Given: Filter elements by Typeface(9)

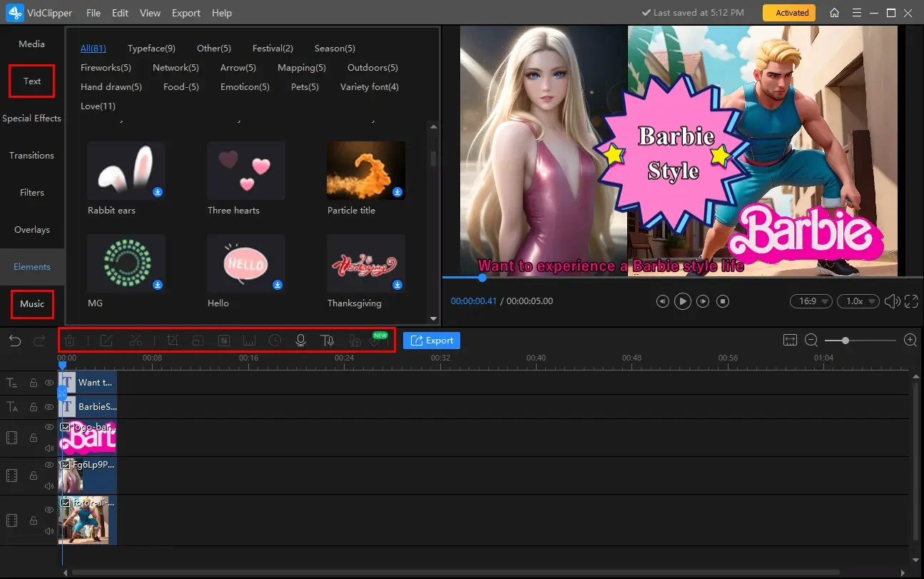Looking at the screenshot, I should click(x=151, y=49).
